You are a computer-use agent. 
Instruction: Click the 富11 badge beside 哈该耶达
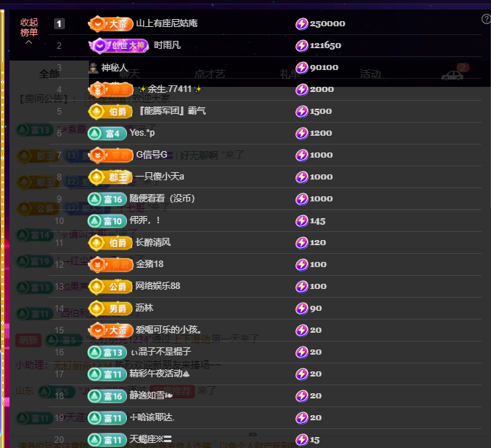point(107,418)
